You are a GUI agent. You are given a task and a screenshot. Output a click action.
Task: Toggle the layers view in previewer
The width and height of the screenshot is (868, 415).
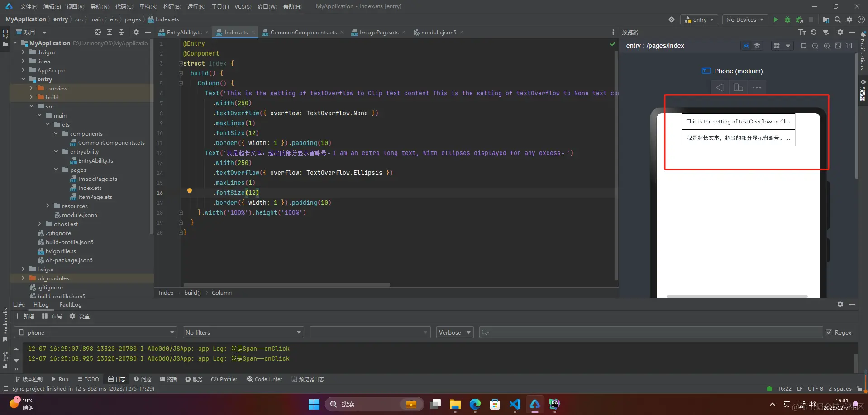point(757,46)
